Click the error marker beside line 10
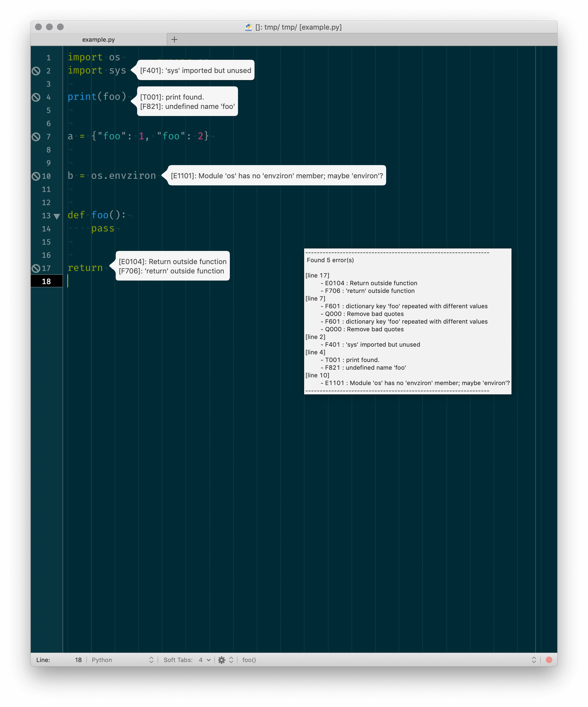Image resolution: width=588 pixels, height=707 pixels. coord(36,176)
